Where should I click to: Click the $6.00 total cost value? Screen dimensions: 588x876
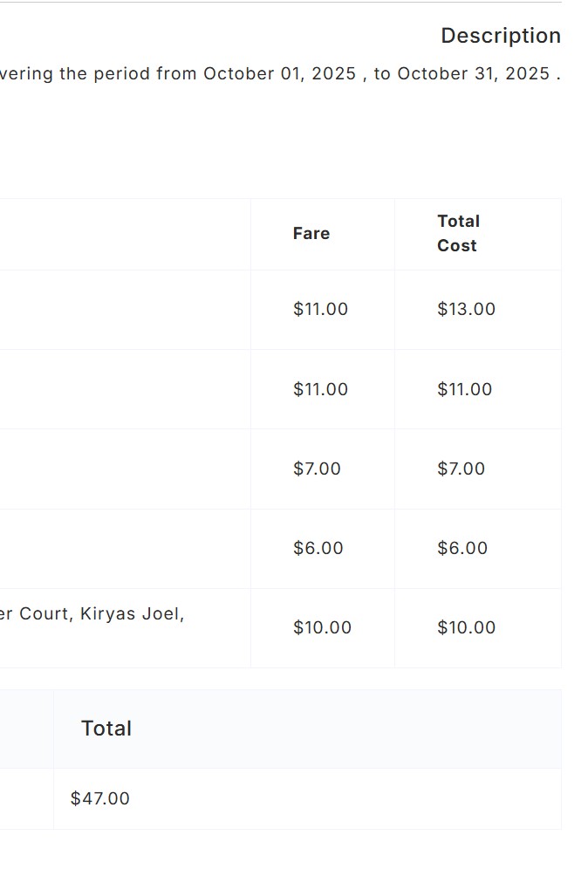[462, 549]
